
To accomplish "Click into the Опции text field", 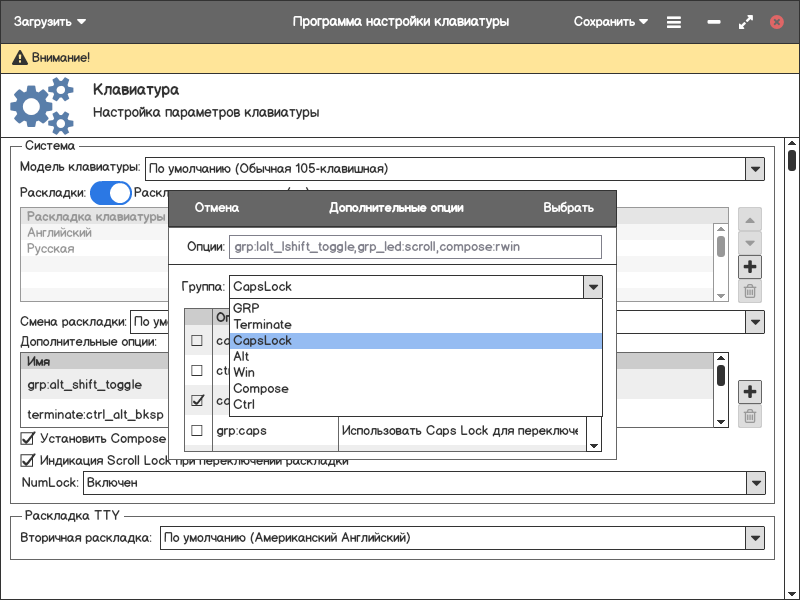I will [x=415, y=247].
